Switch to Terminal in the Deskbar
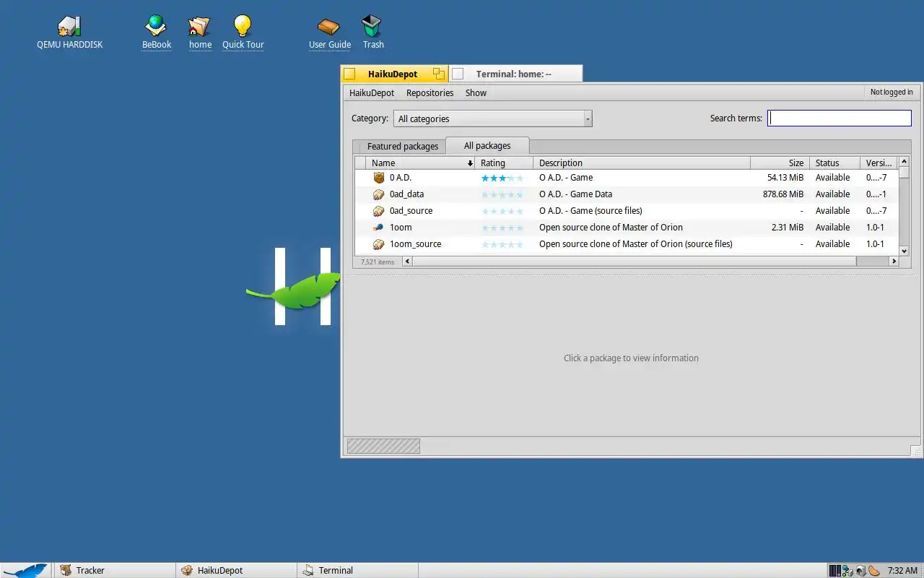Image resolution: width=924 pixels, height=578 pixels. pyautogui.click(x=357, y=570)
